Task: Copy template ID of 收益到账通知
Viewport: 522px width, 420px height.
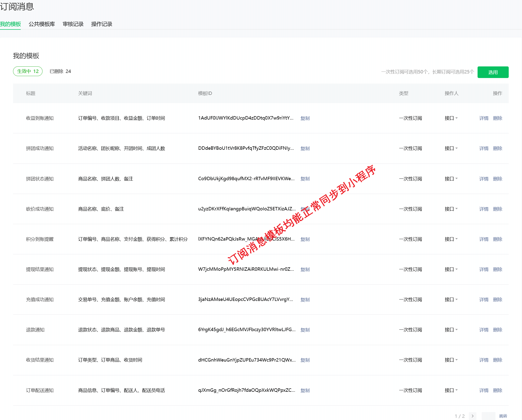Action: 305,118
